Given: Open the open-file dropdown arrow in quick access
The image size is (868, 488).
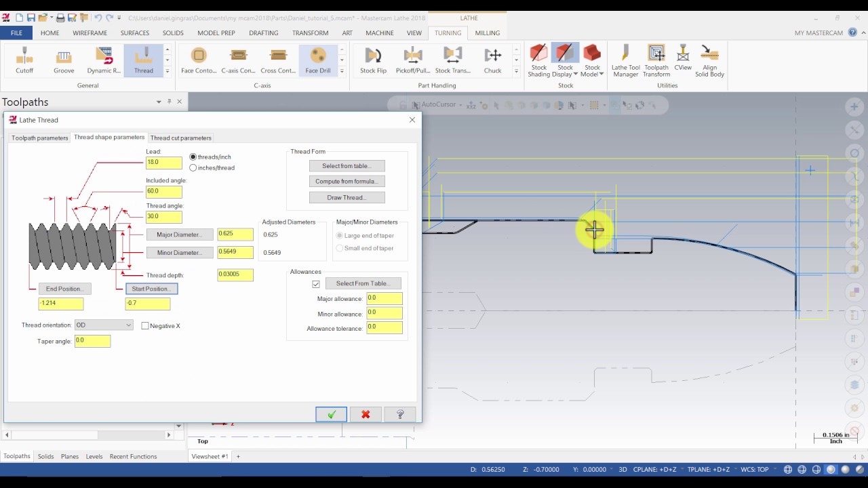Looking at the screenshot, I should coord(52,18).
